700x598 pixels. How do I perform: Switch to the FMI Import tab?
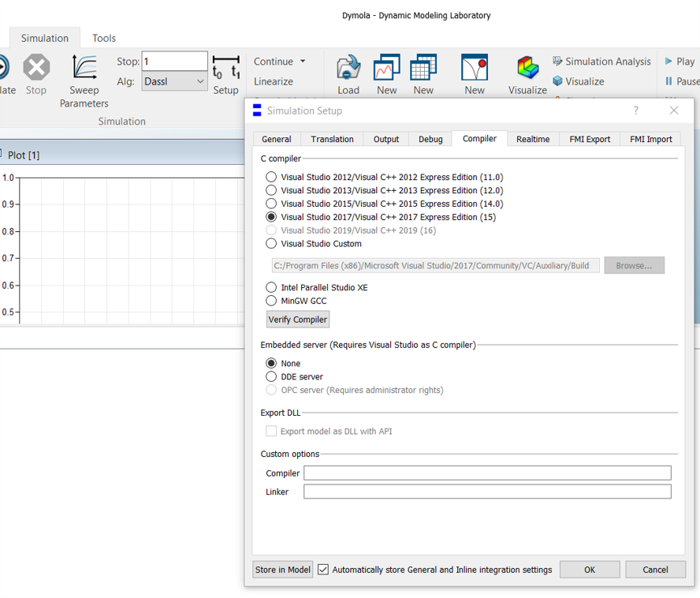[x=650, y=139]
